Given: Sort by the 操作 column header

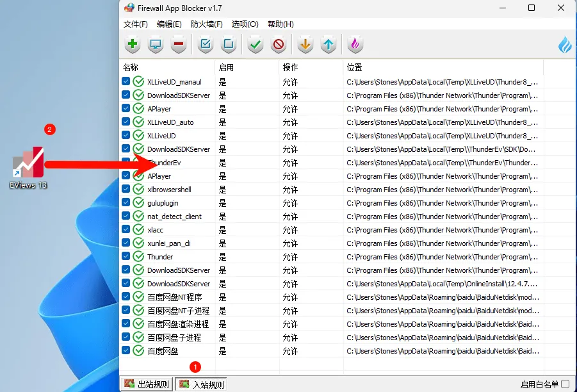Looking at the screenshot, I should [x=311, y=67].
